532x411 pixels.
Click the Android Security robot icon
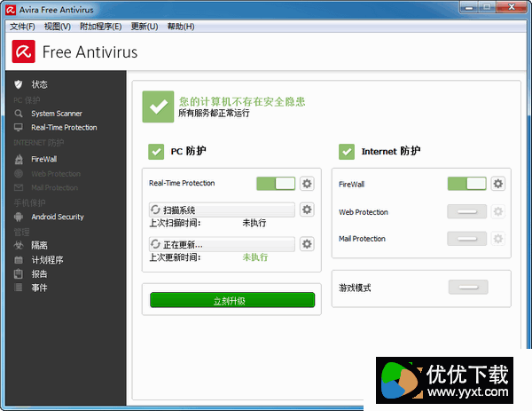pyautogui.click(x=19, y=217)
